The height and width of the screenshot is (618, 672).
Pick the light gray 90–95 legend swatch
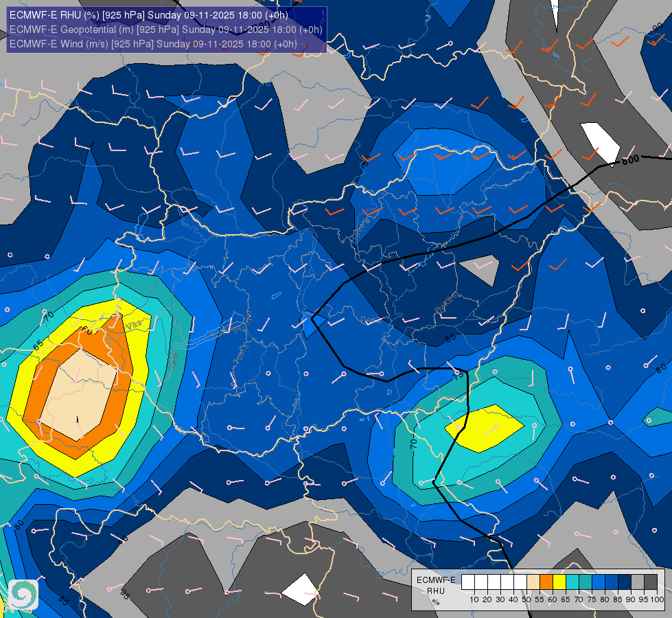[x=638, y=582]
